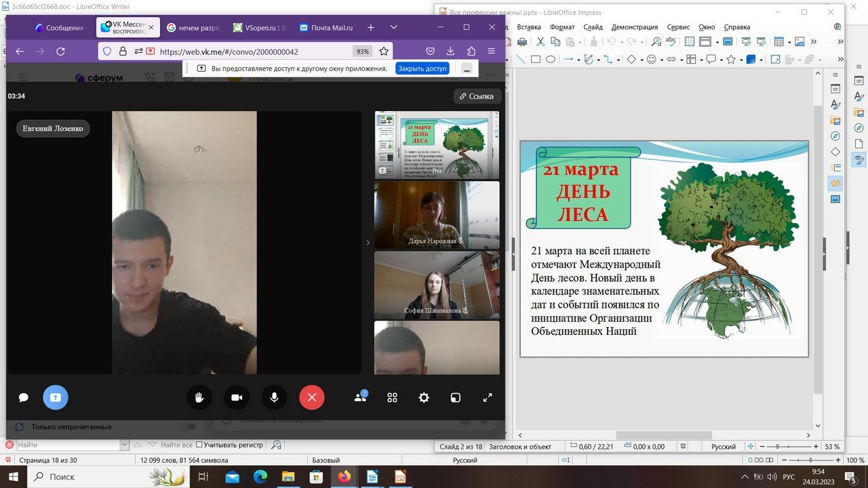The width and height of the screenshot is (868, 488).
Task: Click the blue screen share button
Action: click(x=56, y=398)
